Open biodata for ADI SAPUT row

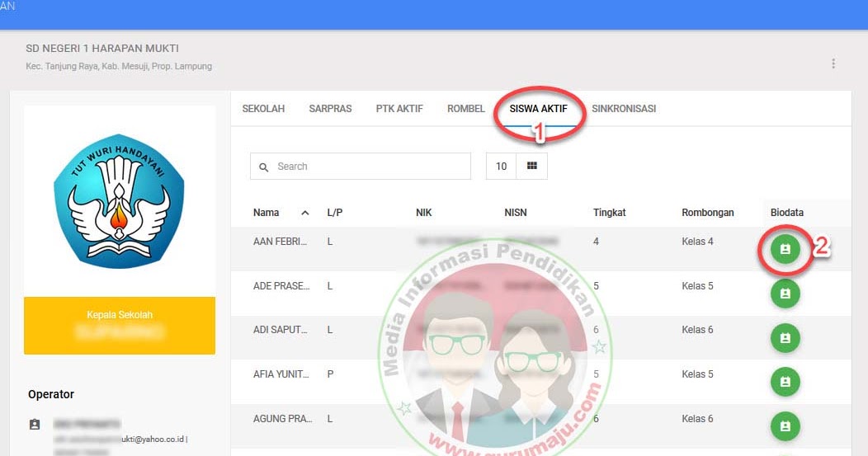pos(785,337)
